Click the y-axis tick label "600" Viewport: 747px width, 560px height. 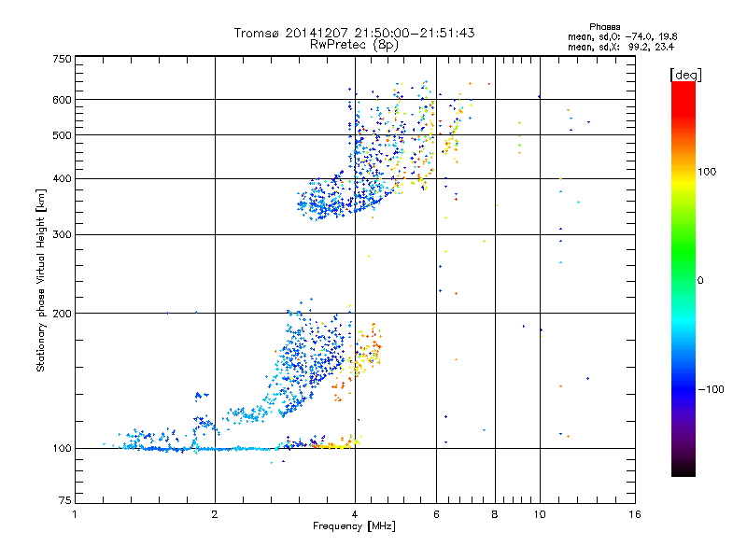point(62,100)
